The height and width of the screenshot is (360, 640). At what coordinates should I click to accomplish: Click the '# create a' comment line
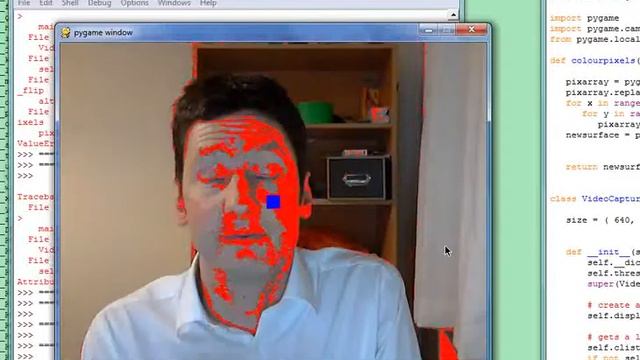point(613,305)
